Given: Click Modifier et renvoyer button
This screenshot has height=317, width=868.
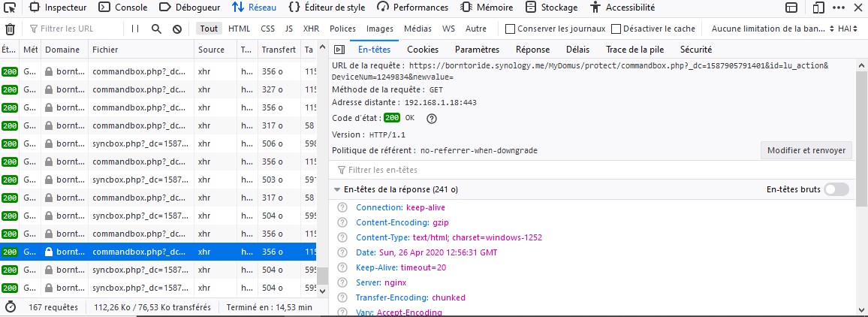Looking at the screenshot, I should [x=806, y=150].
